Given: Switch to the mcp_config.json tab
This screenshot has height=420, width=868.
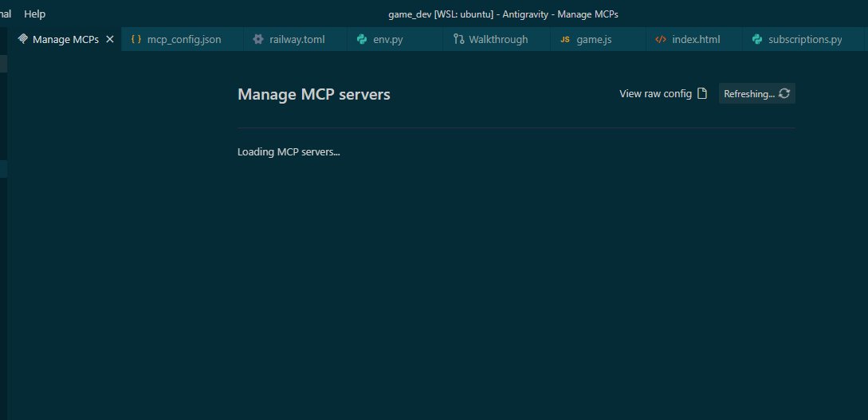Looking at the screenshot, I should [x=182, y=39].
